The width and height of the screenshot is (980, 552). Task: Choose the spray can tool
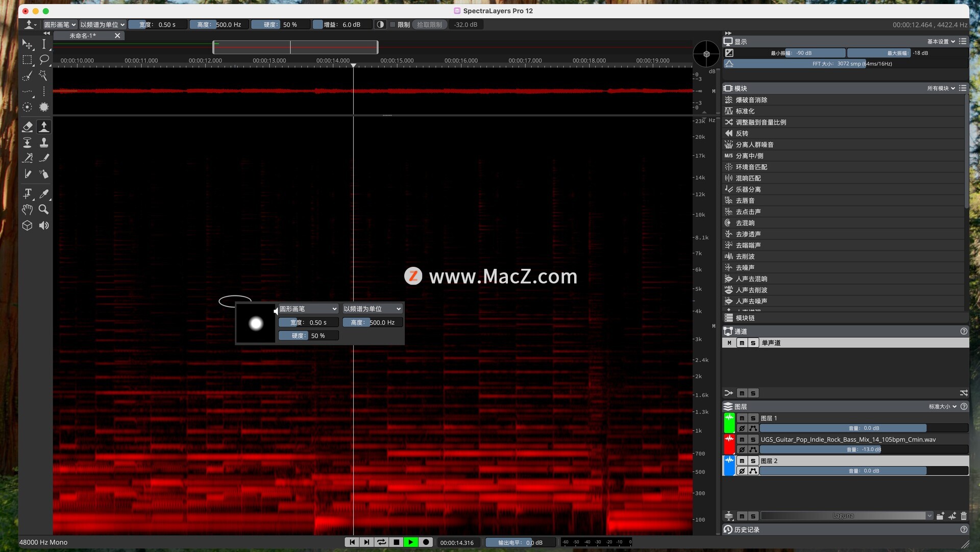pos(44,174)
